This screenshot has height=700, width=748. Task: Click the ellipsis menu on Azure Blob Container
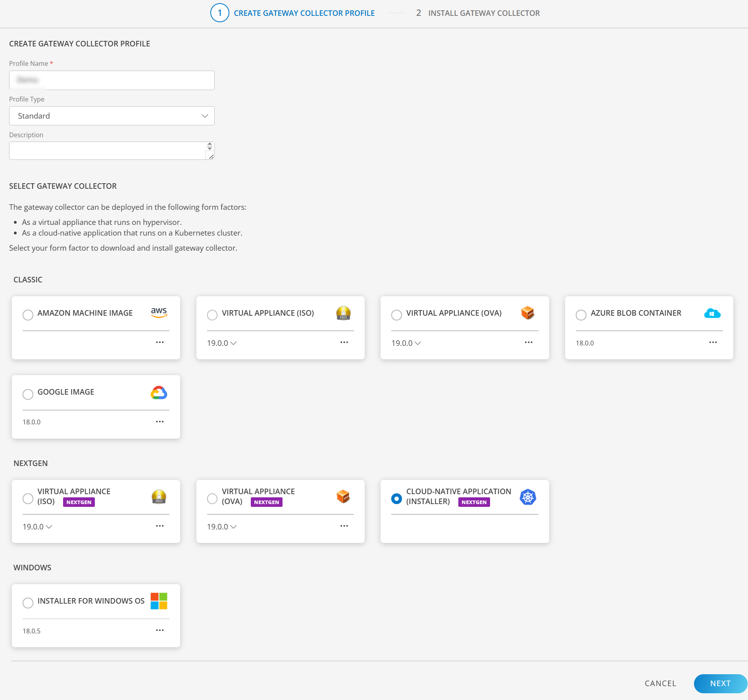[713, 342]
